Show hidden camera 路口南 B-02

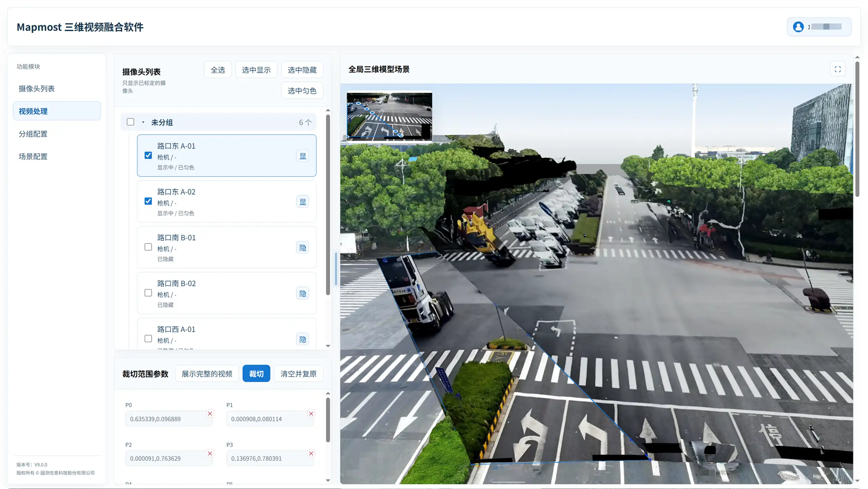(x=302, y=293)
